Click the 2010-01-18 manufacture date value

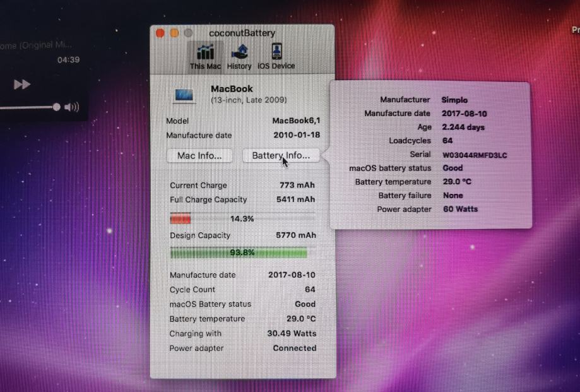[x=297, y=135]
